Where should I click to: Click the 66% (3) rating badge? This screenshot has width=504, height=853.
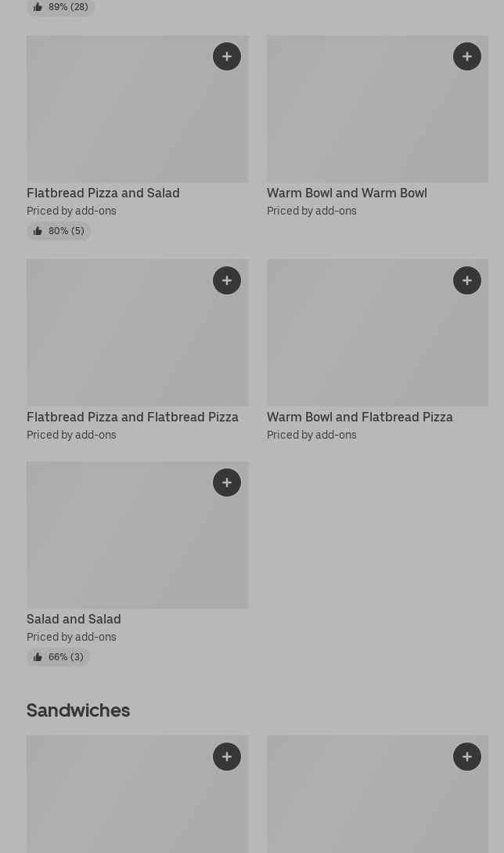(59, 657)
